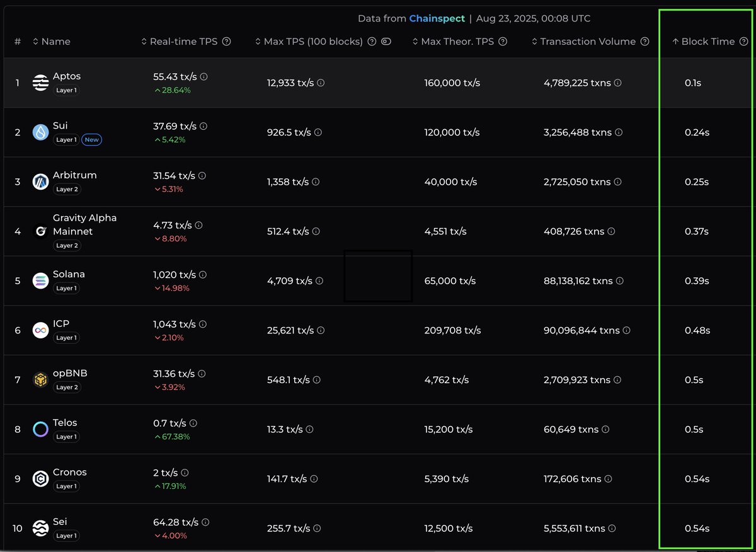Click the 14.98% change under Solana TPS
This screenshot has width=756, height=552.
(171, 288)
